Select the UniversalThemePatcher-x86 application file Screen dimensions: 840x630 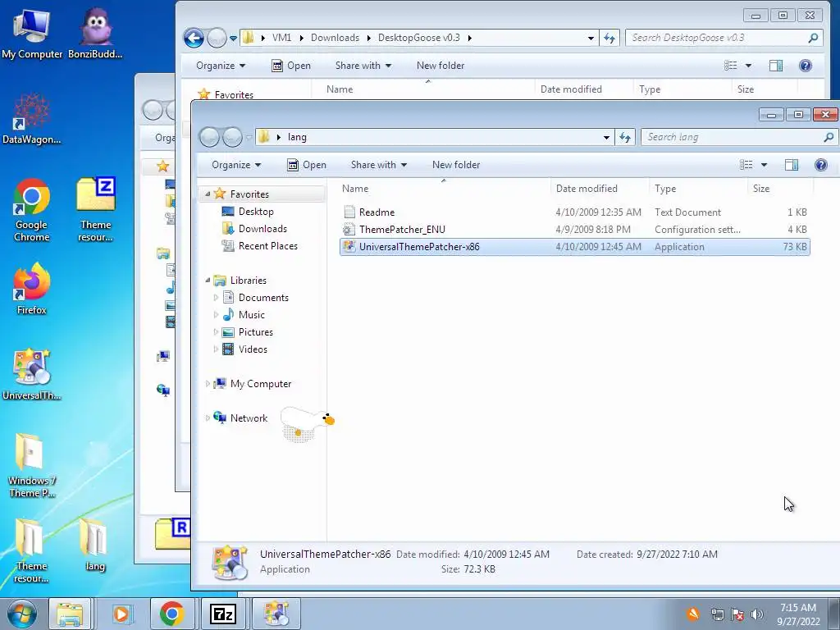pos(574,246)
